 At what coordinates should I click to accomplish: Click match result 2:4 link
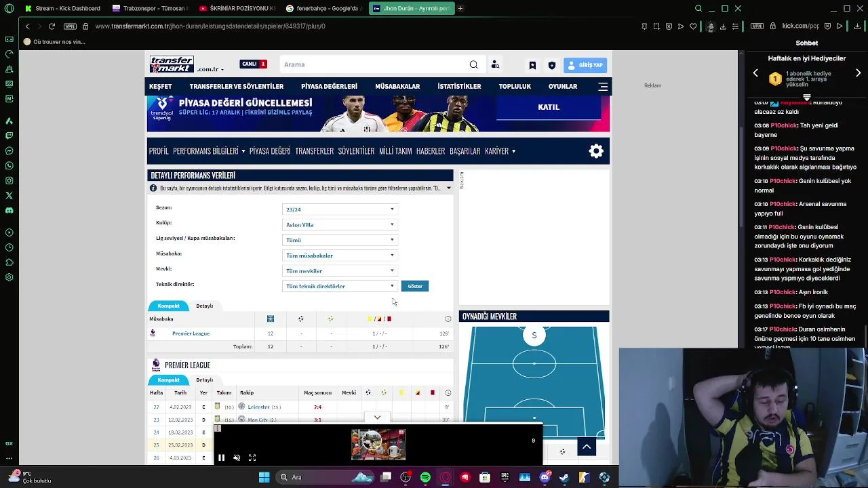[x=317, y=407]
